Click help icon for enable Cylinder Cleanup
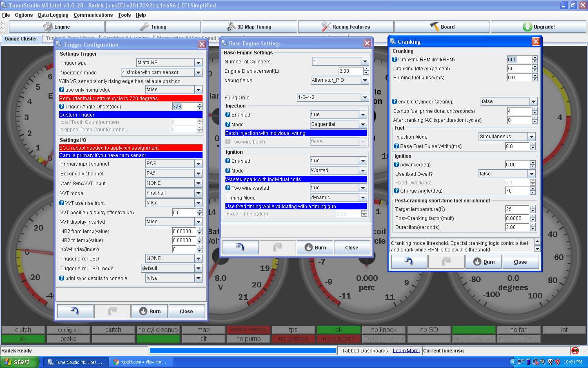 pyautogui.click(x=394, y=101)
